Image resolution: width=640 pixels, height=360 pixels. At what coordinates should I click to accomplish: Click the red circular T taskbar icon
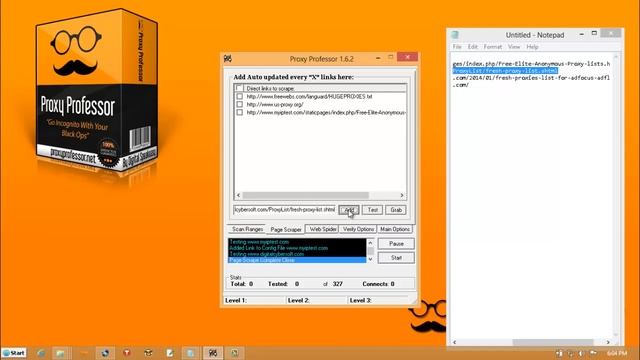click(127, 353)
